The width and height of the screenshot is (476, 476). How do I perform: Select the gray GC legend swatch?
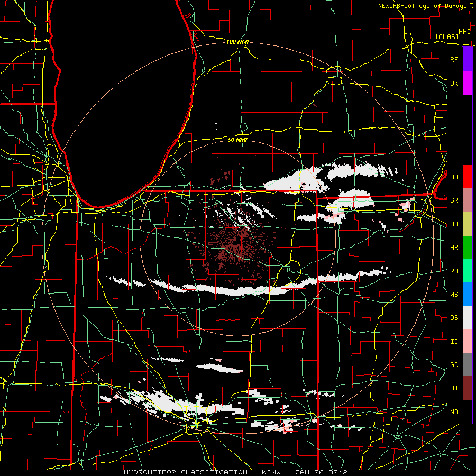(467, 364)
